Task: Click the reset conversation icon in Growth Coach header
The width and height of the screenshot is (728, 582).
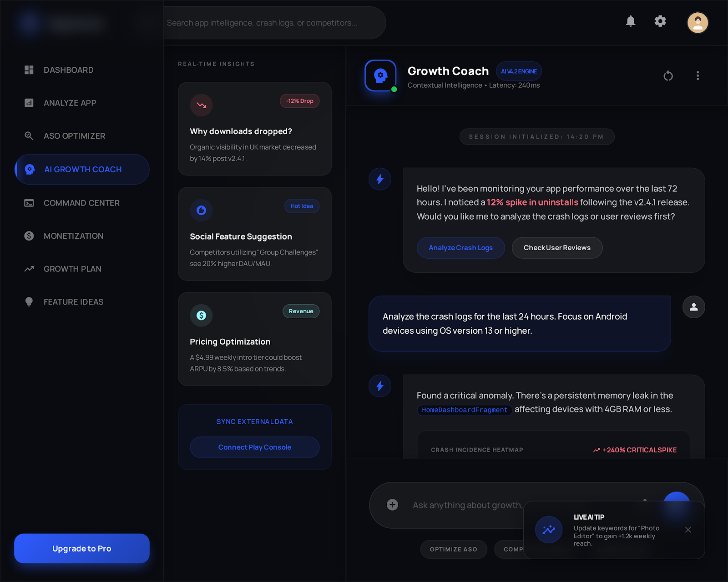Action: [x=668, y=76]
